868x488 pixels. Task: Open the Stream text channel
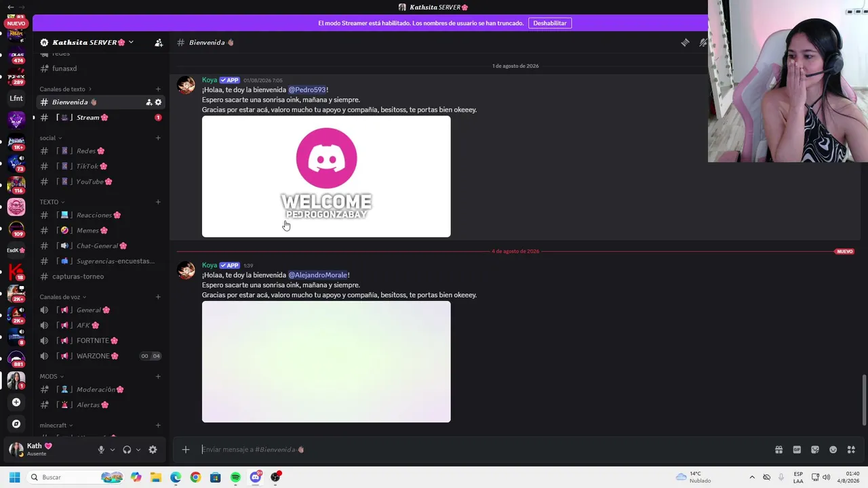pyautogui.click(x=100, y=118)
